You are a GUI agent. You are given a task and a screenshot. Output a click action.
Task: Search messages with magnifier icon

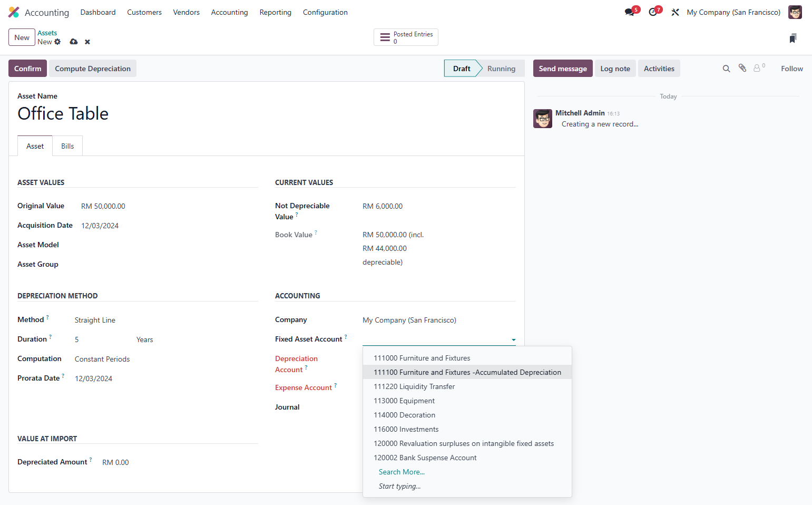(726, 69)
